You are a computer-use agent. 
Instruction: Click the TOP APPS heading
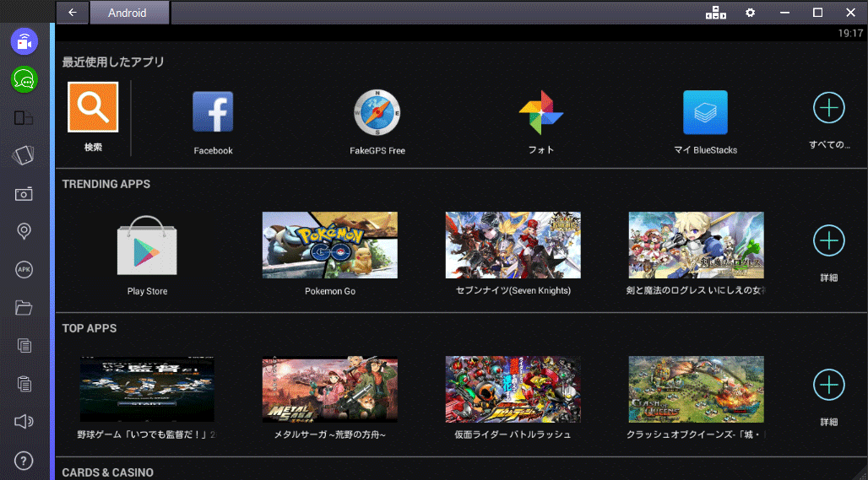tap(90, 328)
